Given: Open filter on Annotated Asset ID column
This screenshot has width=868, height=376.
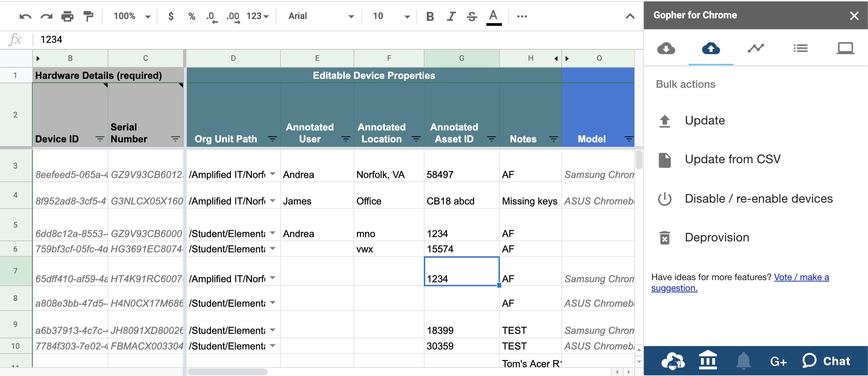Looking at the screenshot, I should click(x=491, y=139).
